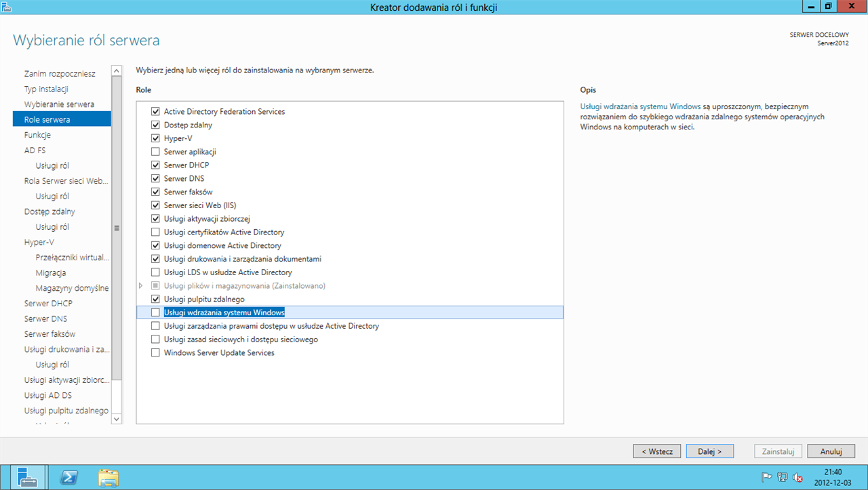Go to Serwer faksów sidebar step

click(50, 334)
